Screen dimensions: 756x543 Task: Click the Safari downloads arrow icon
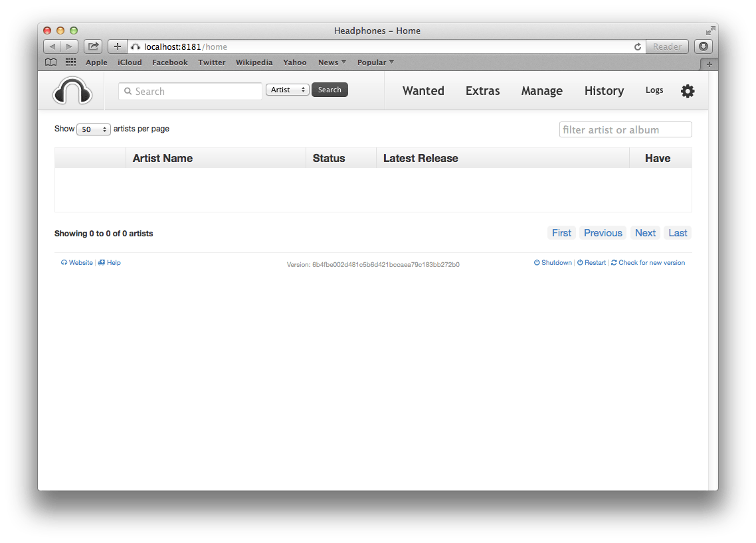coord(704,46)
